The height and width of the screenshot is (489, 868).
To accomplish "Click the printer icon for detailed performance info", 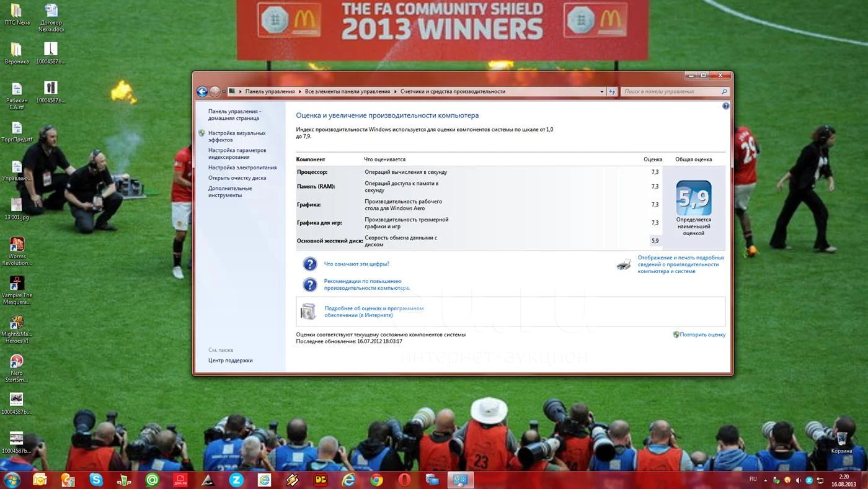I will pos(624,264).
